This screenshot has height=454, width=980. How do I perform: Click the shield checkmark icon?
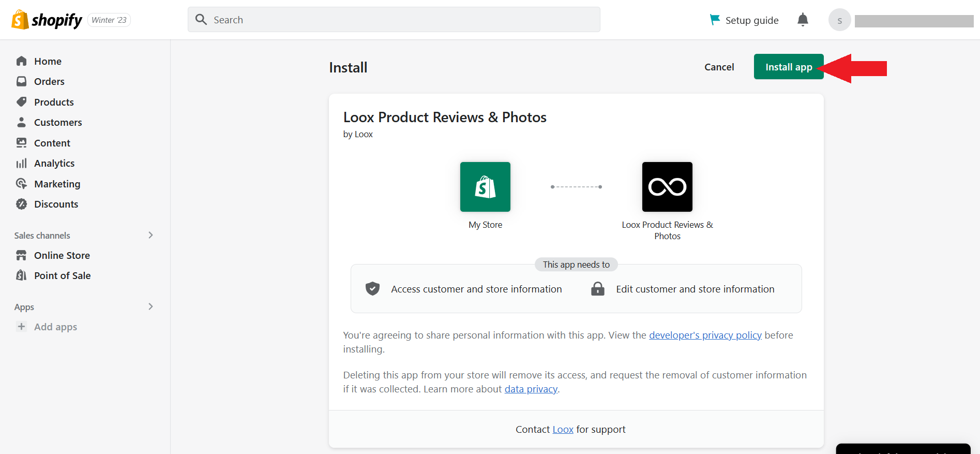(372, 289)
